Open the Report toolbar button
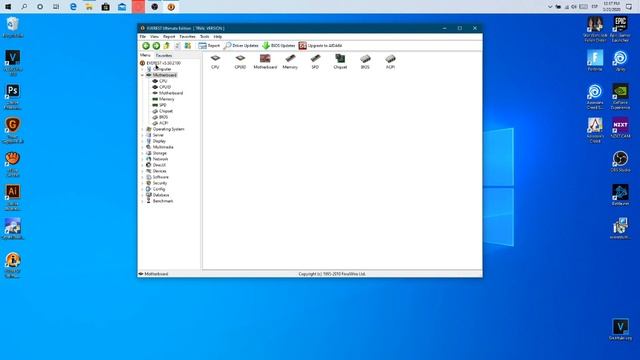Viewport: 640px width, 360px height. pos(209,46)
